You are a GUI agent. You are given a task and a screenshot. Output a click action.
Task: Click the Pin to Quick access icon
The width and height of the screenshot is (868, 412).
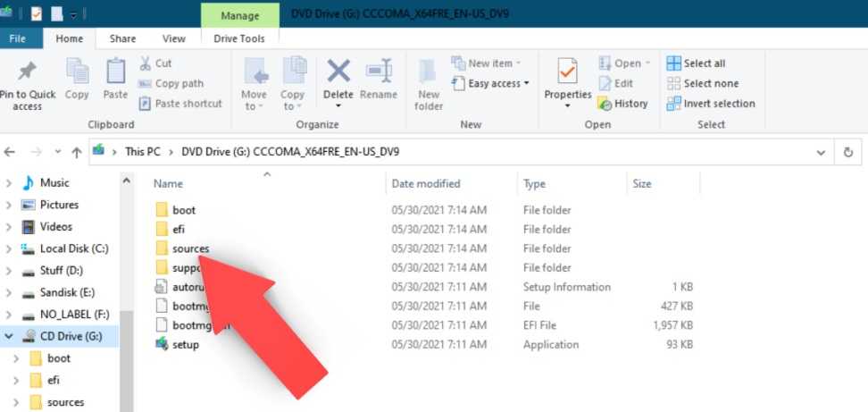pyautogui.click(x=27, y=73)
